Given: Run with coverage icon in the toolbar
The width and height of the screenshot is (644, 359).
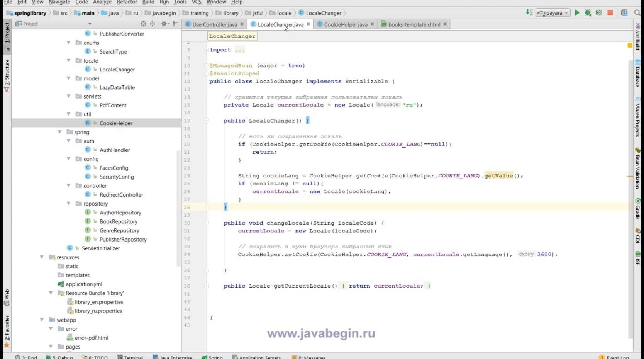Looking at the screenshot, I should coord(599,13).
